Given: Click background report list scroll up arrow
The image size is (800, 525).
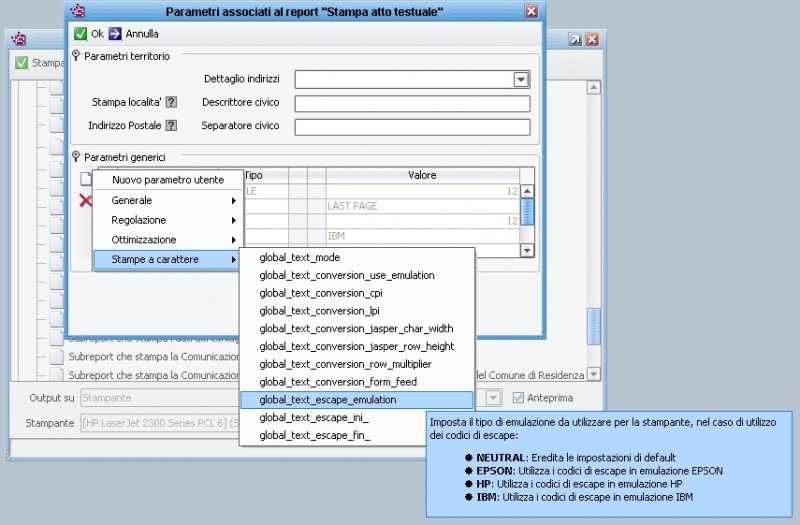Looking at the screenshot, I should pos(593,87).
